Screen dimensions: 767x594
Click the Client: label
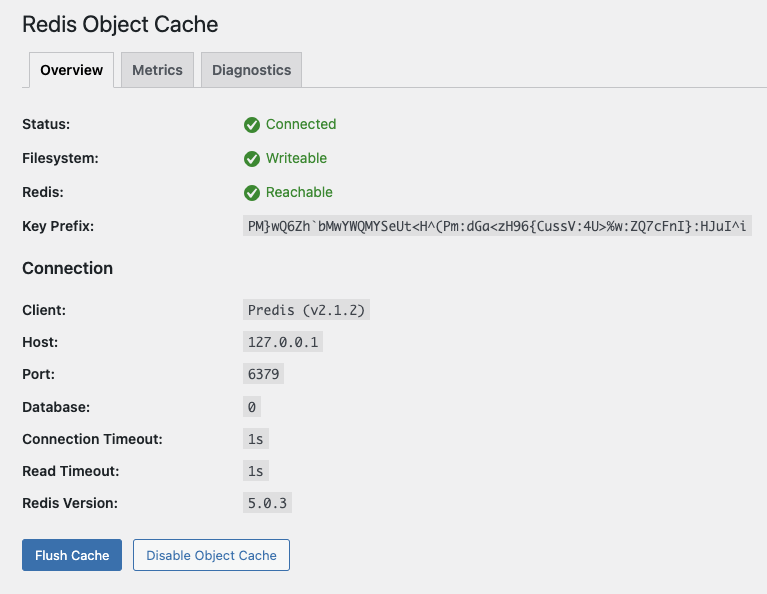[x=44, y=310]
